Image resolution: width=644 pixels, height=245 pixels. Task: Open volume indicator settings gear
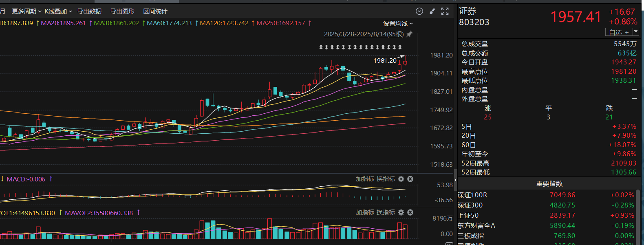click(401, 212)
